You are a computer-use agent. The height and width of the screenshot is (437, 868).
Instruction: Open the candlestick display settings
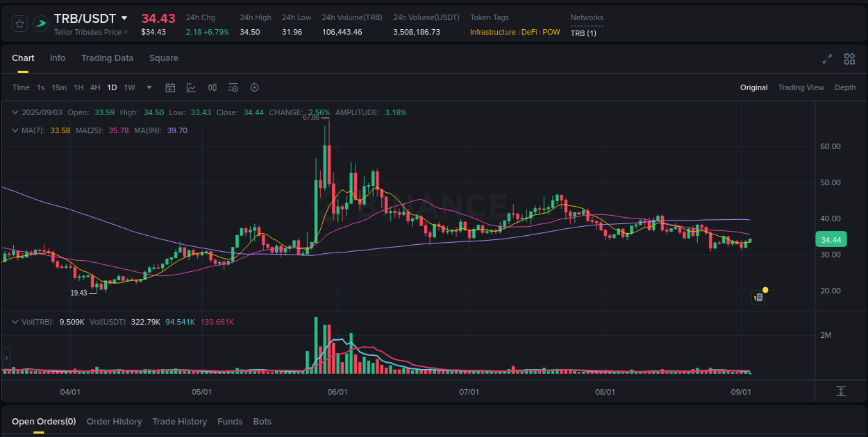212,87
